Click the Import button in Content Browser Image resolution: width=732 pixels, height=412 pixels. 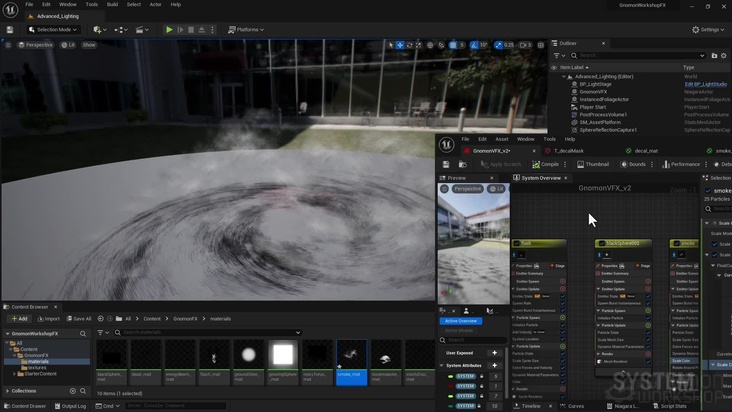click(48, 319)
